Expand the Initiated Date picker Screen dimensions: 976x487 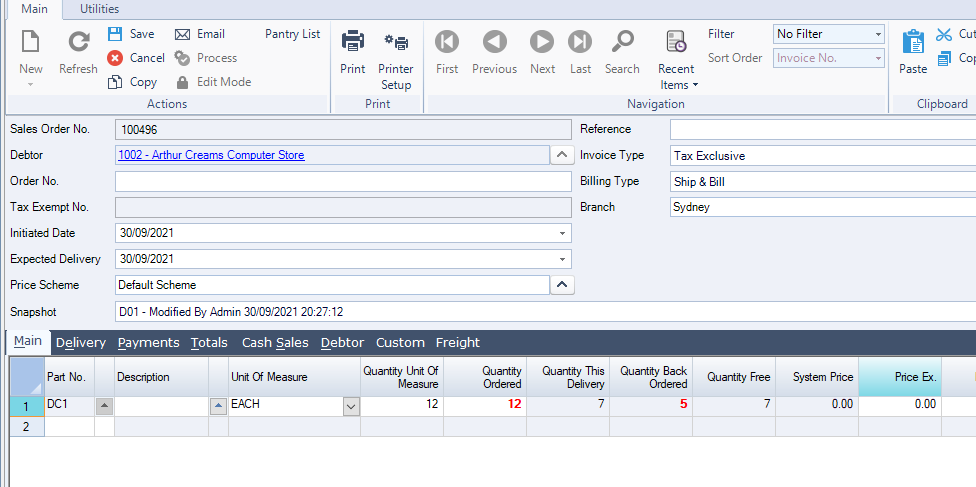562,233
